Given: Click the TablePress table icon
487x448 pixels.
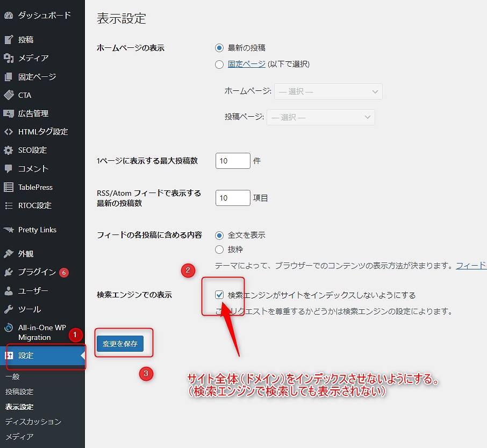Looking at the screenshot, I should click(x=8, y=187).
